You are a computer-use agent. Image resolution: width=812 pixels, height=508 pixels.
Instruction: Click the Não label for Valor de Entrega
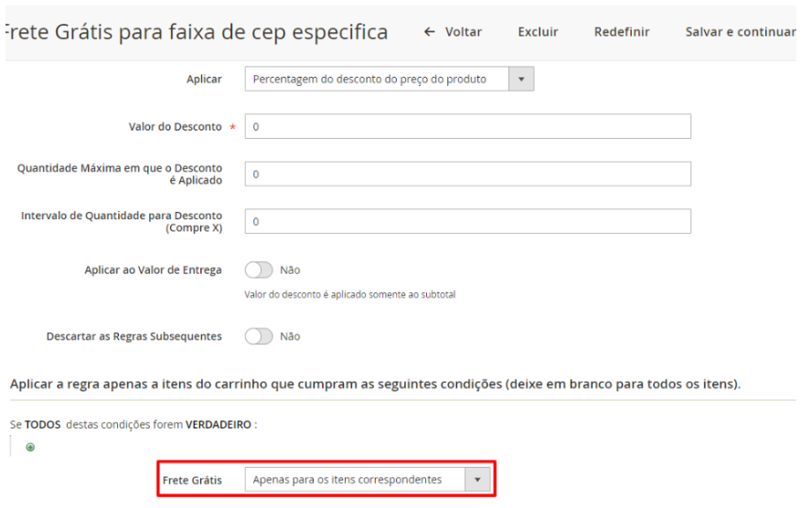pos(290,270)
